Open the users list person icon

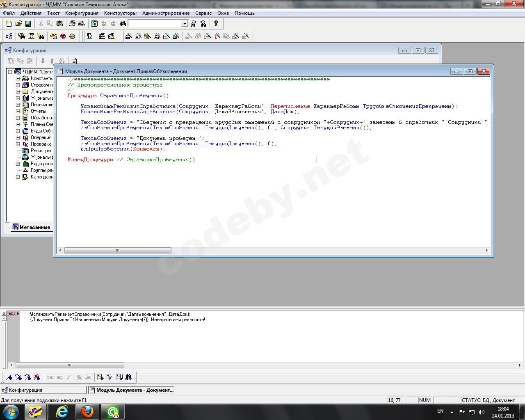(89, 36)
